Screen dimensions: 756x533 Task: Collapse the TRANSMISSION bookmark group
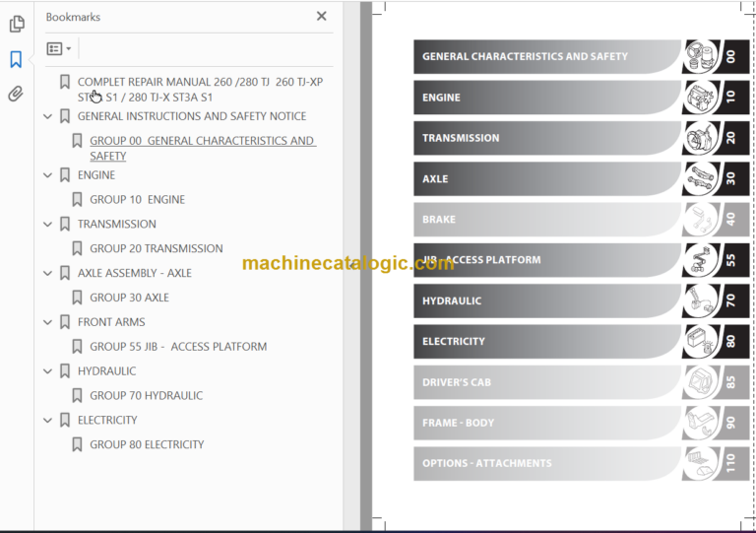click(47, 225)
